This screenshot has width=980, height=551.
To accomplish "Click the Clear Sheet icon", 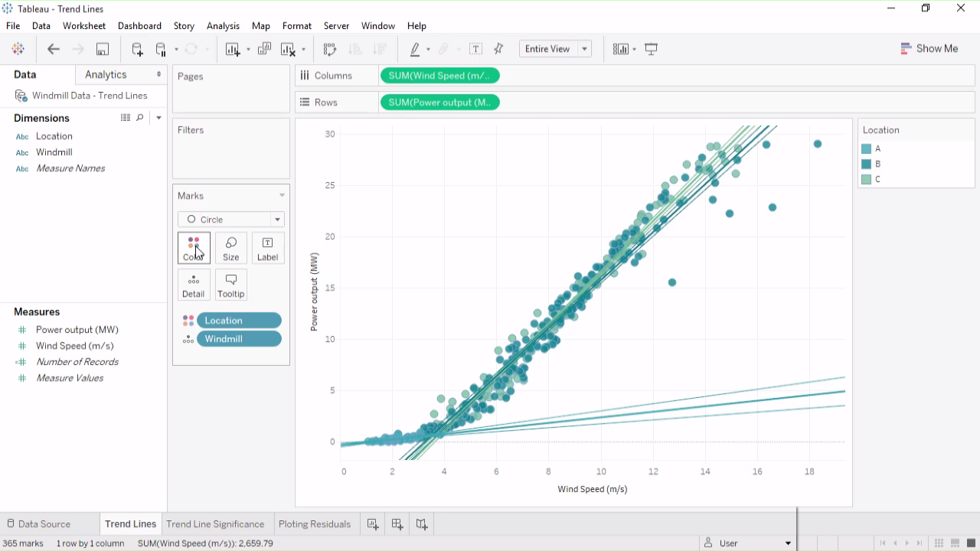I will (288, 49).
